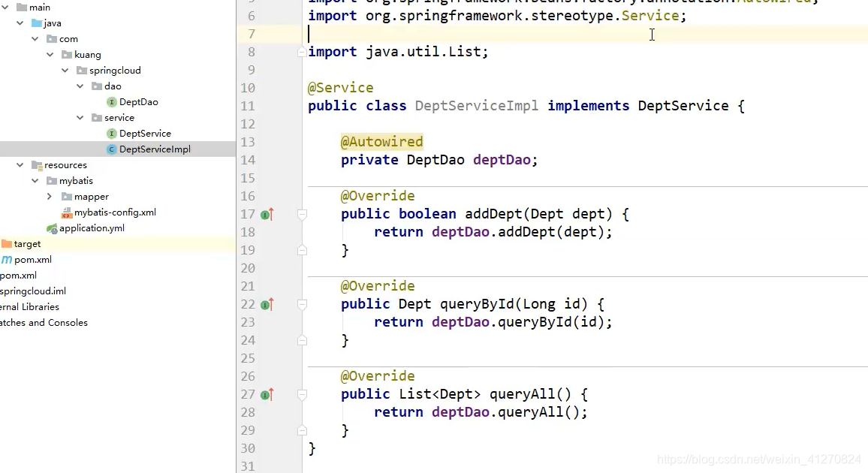
Task: Click implements gutter icon on line 22
Action: [267, 304]
